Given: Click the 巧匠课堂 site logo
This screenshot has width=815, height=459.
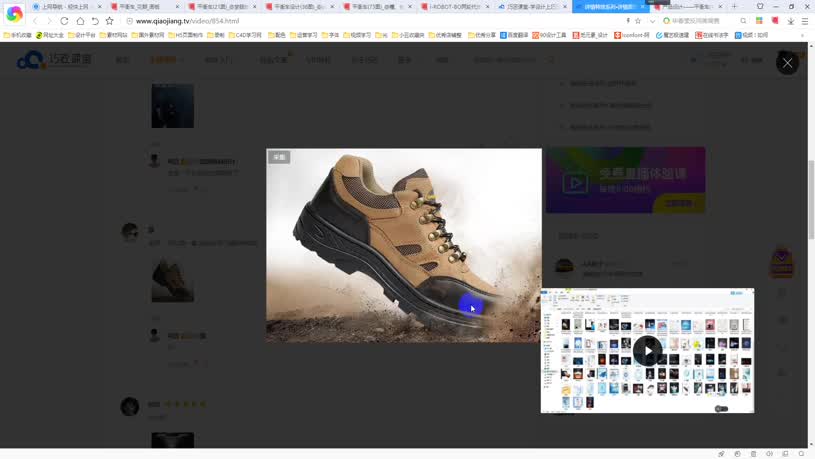Looking at the screenshot, I should 55,60.
